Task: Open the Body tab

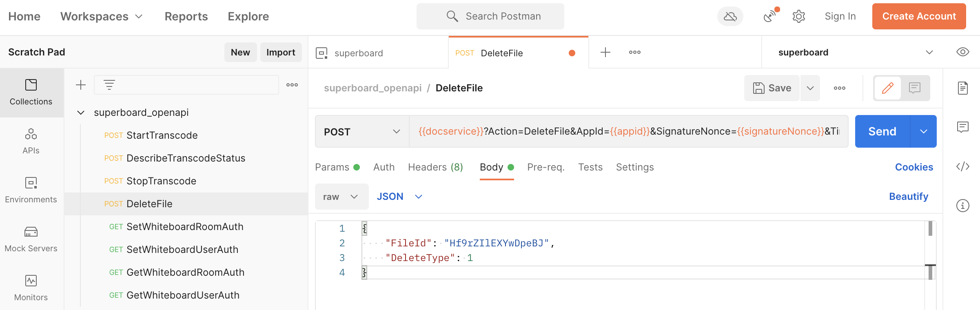Action: (x=497, y=167)
